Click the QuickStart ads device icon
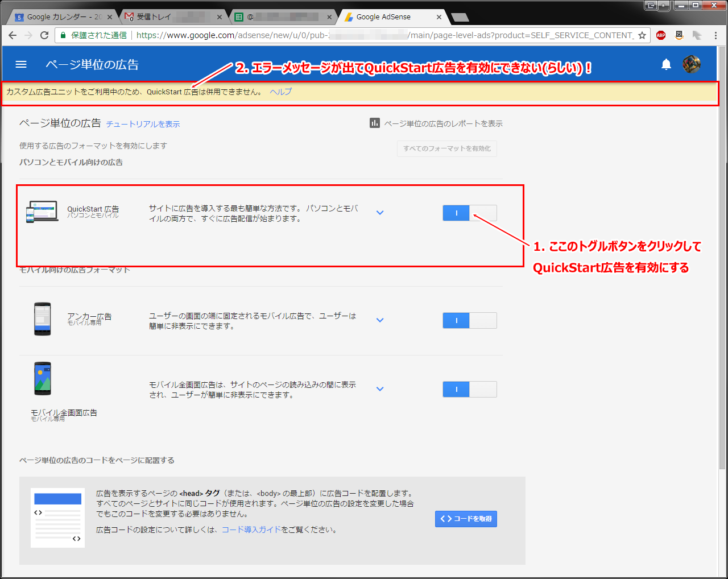 click(42, 212)
